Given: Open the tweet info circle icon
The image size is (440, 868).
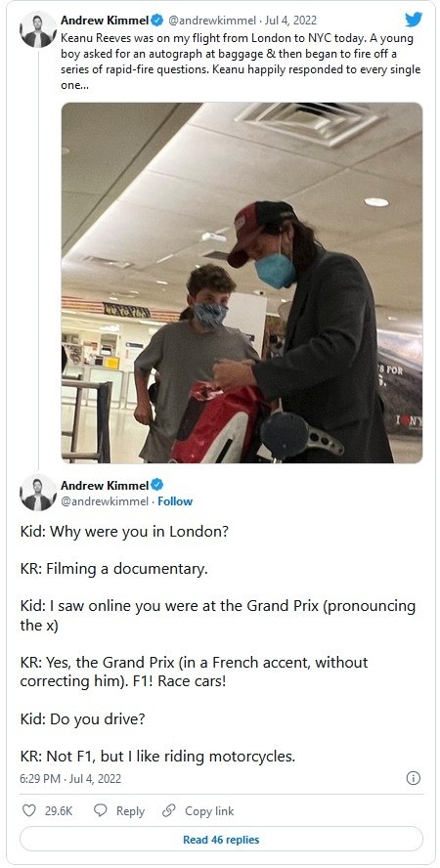Looking at the screenshot, I should click(x=414, y=778).
